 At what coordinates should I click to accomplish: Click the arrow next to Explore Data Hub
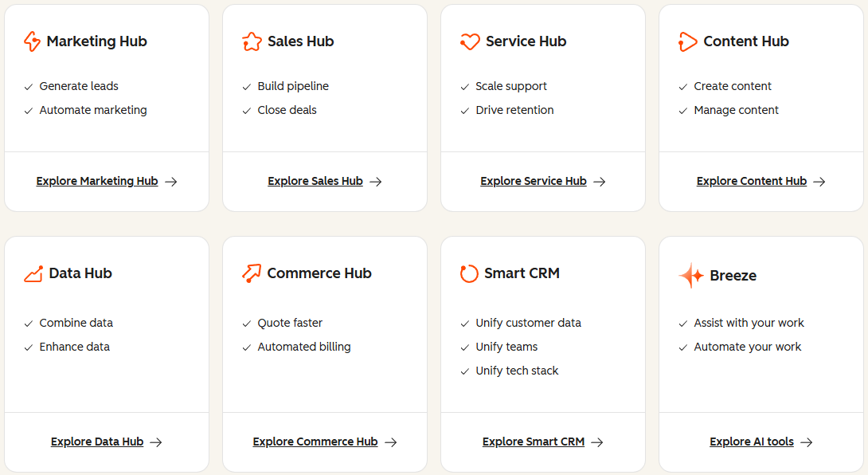156,442
